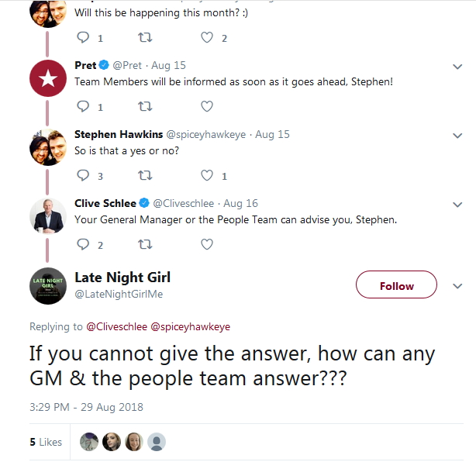The image size is (476, 462).
Task: Reply to the "happening this month" tweet
Action: [84, 38]
